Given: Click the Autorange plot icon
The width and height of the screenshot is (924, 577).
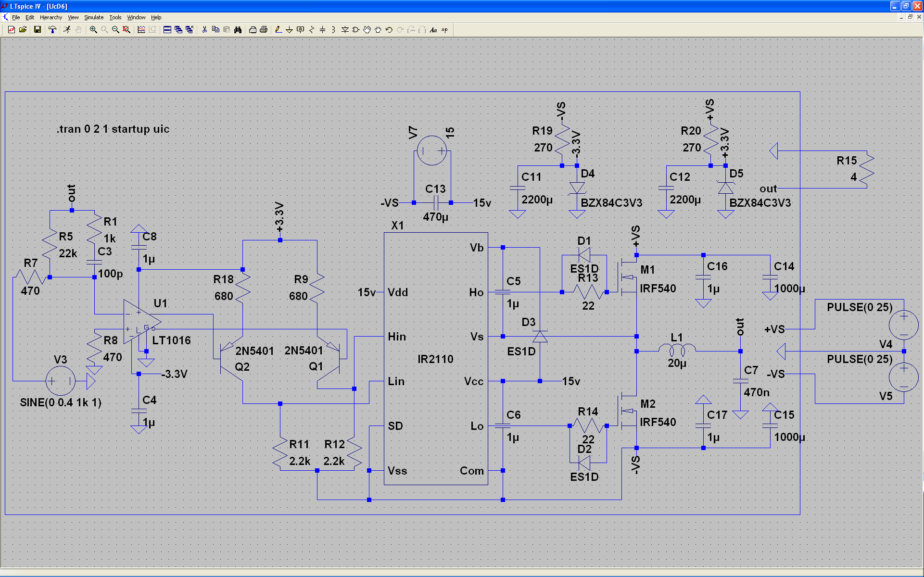Looking at the screenshot, I should 141,30.
